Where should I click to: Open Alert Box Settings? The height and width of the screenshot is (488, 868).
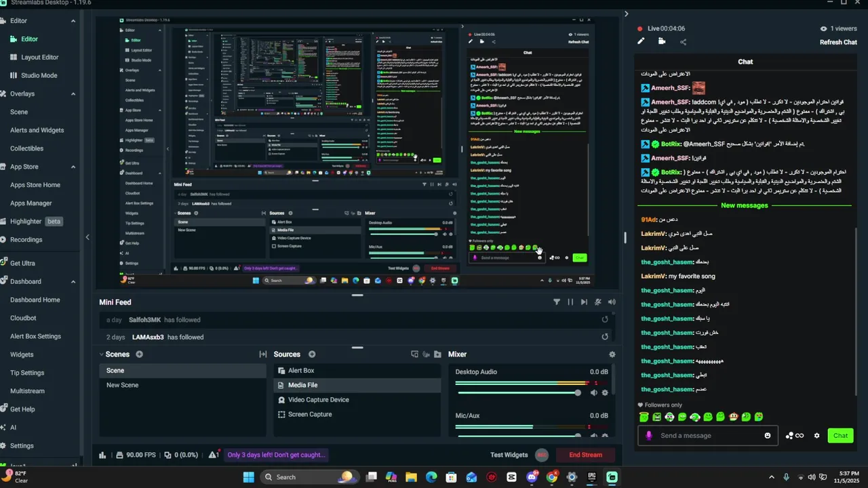click(x=35, y=336)
